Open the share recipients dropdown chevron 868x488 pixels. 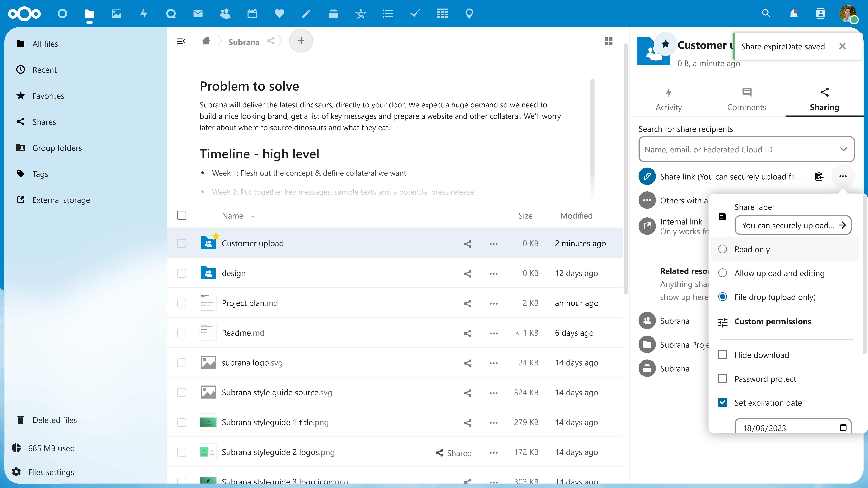tap(844, 149)
